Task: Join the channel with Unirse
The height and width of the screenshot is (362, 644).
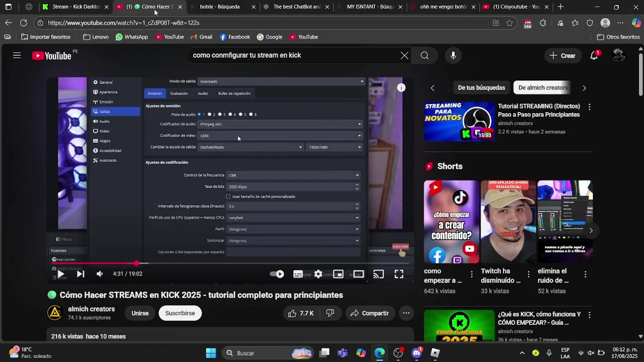Action: [x=140, y=313]
